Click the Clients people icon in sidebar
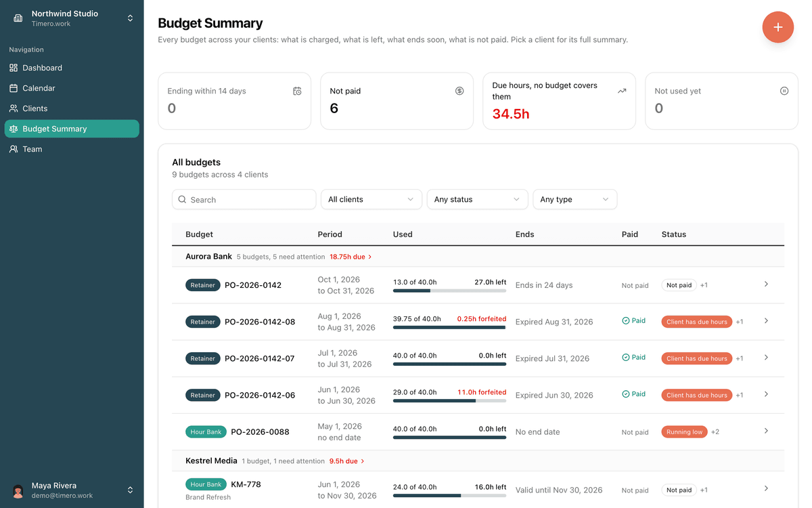Viewport: 812px width, 508px height. coord(14,108)
